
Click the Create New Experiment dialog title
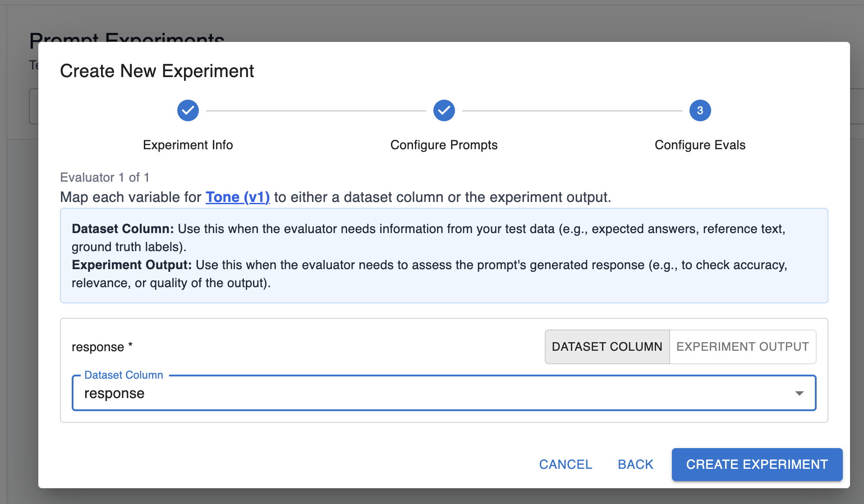157,71
